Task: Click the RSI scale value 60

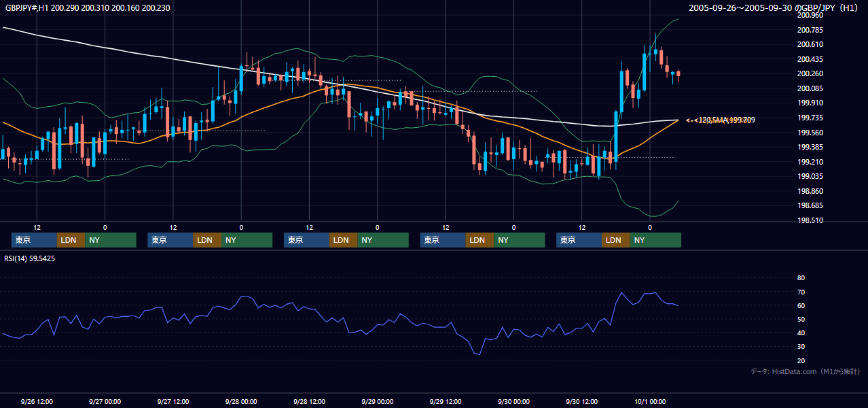Action: coord(801,305)
